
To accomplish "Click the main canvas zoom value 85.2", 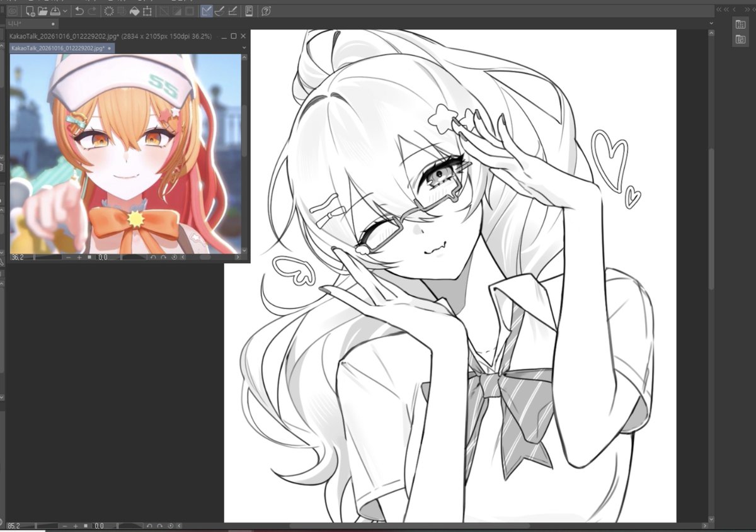I will click(x=14, y=526).
